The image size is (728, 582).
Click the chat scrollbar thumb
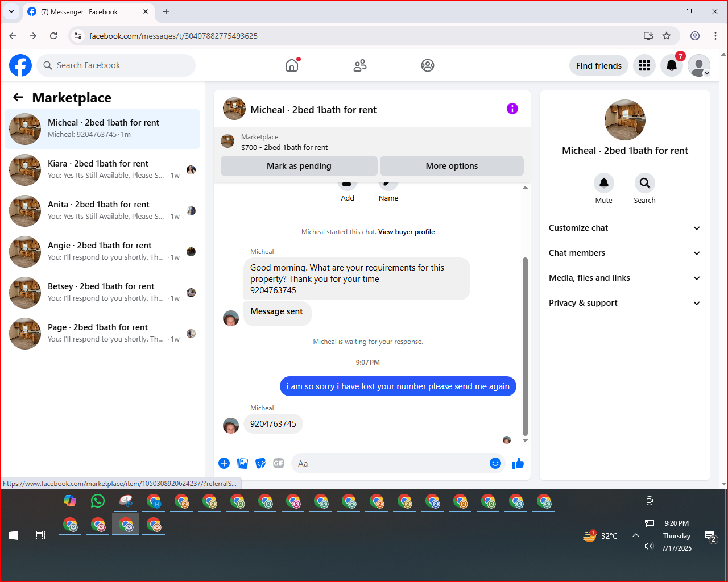pos(525,346)
